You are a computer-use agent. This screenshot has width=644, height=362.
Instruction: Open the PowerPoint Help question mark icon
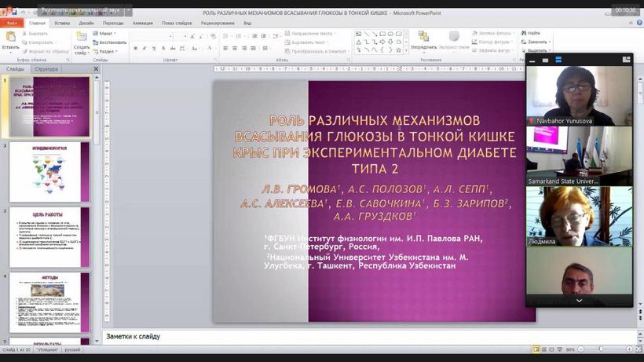[638, 24]
